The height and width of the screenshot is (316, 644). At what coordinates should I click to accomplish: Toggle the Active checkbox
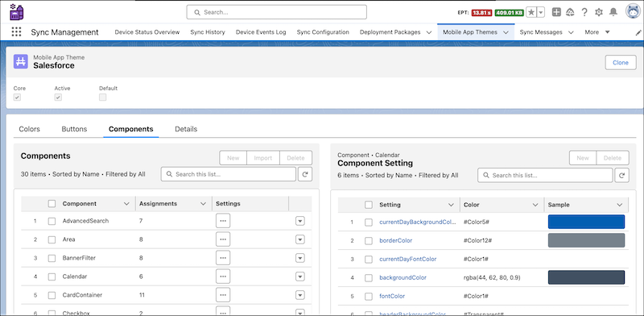tap(58, 98)
